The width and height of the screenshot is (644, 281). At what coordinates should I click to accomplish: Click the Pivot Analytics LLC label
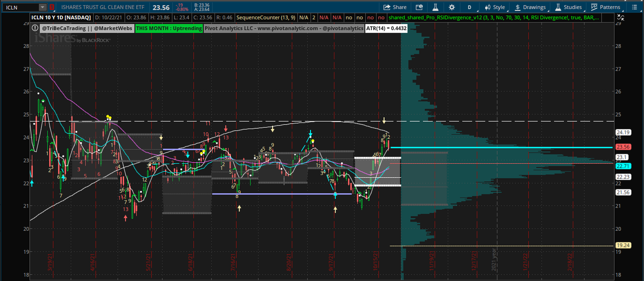click(x=284, y=29)
